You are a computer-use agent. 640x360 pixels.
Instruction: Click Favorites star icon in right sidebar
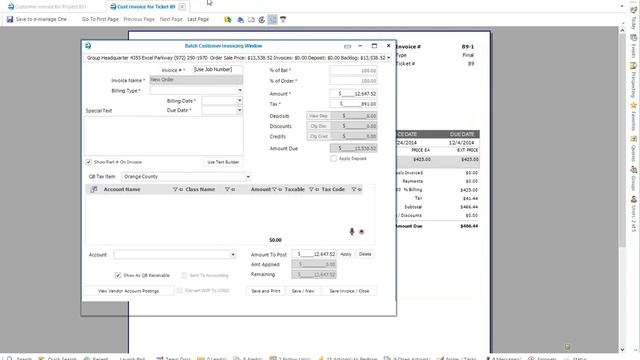tap(633, 105)
